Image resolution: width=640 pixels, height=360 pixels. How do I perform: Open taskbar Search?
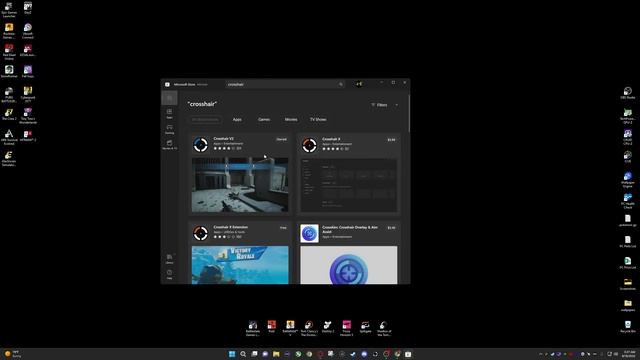click(243, 354)
